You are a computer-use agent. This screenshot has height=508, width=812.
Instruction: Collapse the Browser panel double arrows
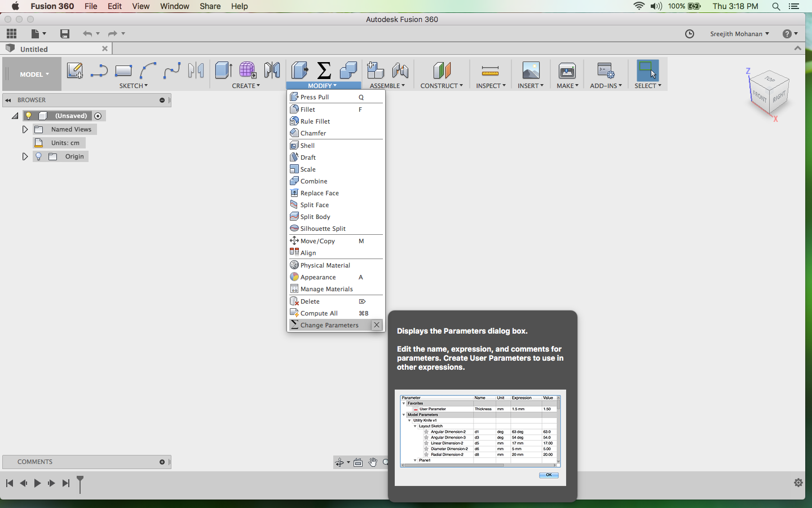tap(8, 100)
